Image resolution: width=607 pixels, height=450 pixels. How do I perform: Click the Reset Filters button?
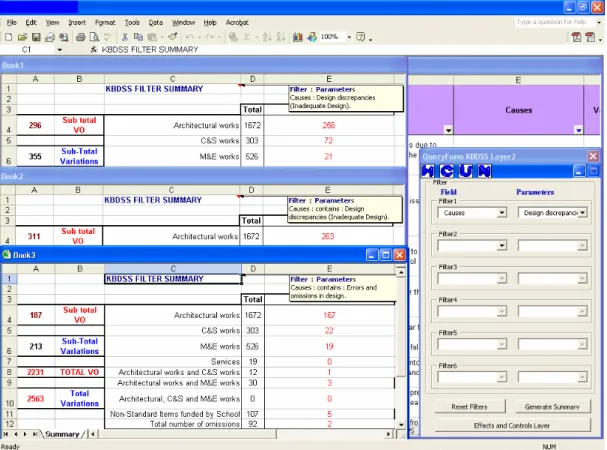pos(470,407)
